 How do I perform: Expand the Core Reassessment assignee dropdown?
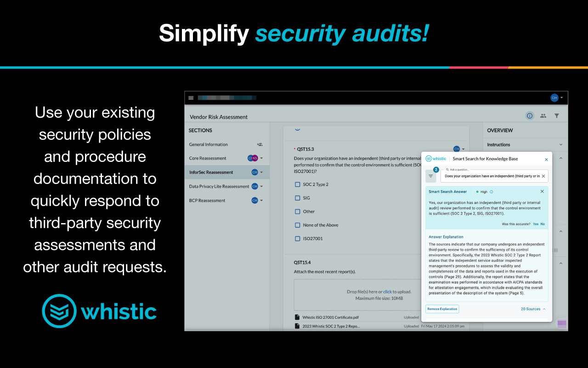point(261,158)
